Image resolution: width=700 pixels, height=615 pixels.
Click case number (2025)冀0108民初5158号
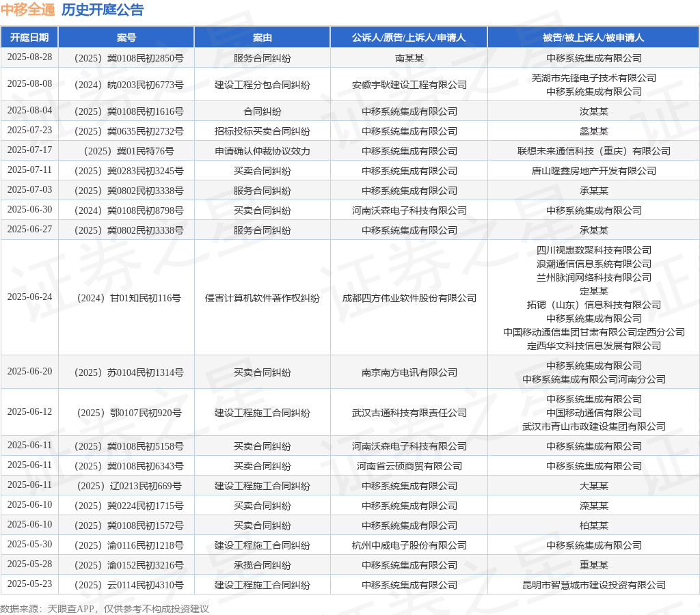pyautogui.click(x=129, y=446)
